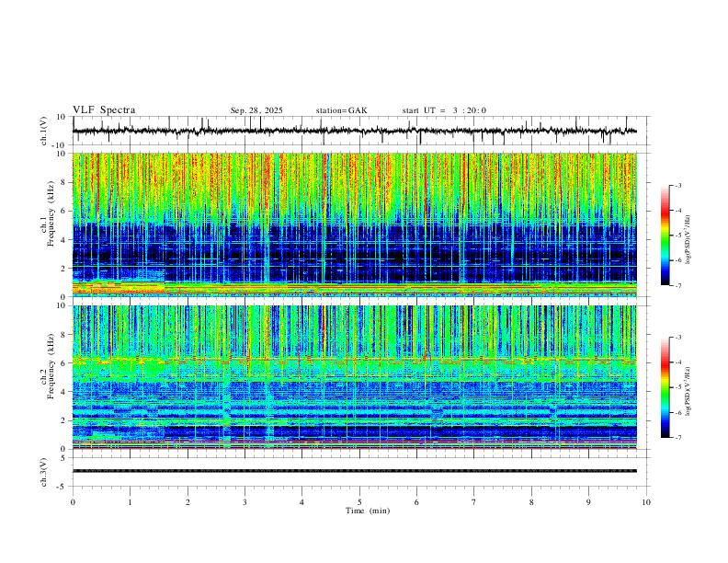Select the date text "Sep. 28, 2025"
Screen dimensions: 728x563
click(256, 110)
